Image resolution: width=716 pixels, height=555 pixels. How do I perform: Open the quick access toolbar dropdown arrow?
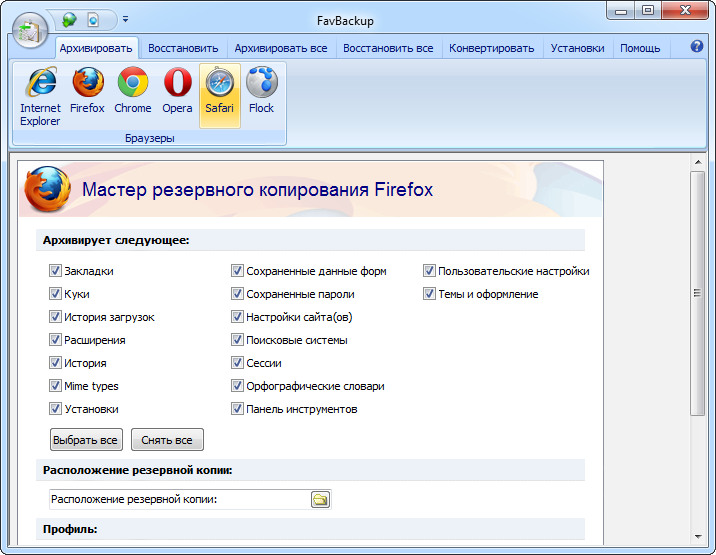(125, 20)
